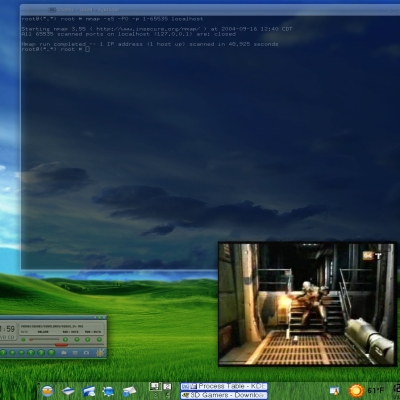
Task: Switch to the 3D Gamers download taskbar entry
Action: tap(224, 395)
